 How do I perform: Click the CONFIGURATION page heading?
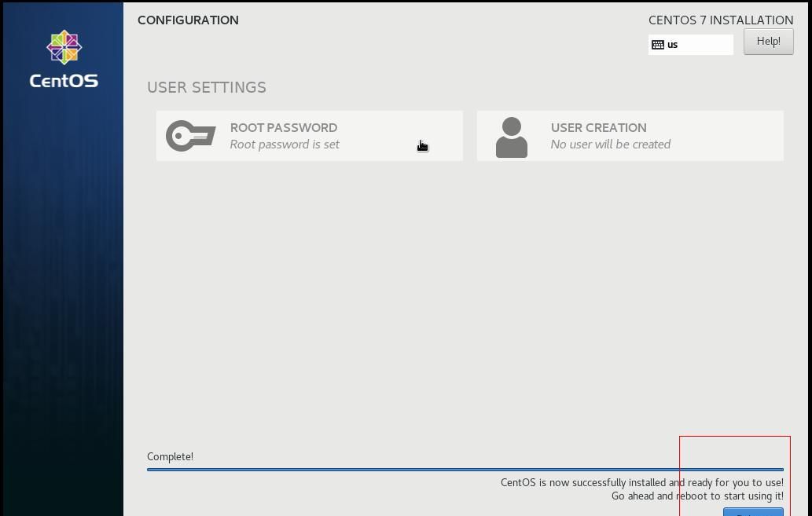(188, 20)
